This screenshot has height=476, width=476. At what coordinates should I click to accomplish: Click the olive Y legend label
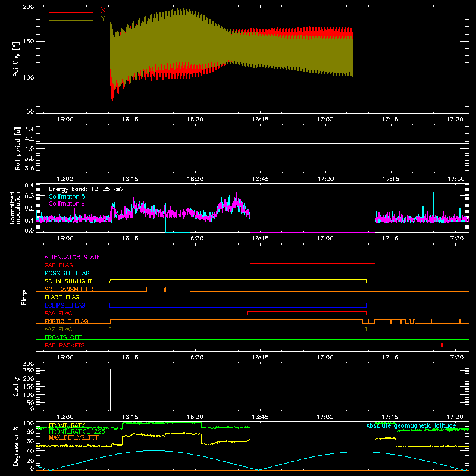point(103,18)
